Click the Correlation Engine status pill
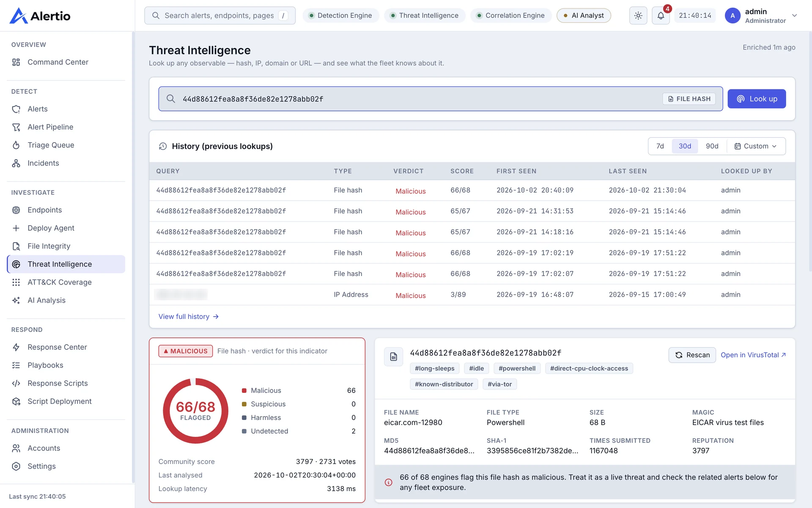Screen dimensions: 812x508 (x=511, y=16)
